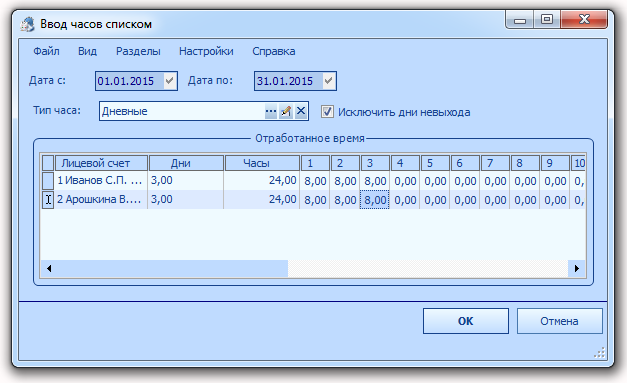Click the grid's left scroll arrow
This screenshot has height=383, width=627.
(49, 268)
